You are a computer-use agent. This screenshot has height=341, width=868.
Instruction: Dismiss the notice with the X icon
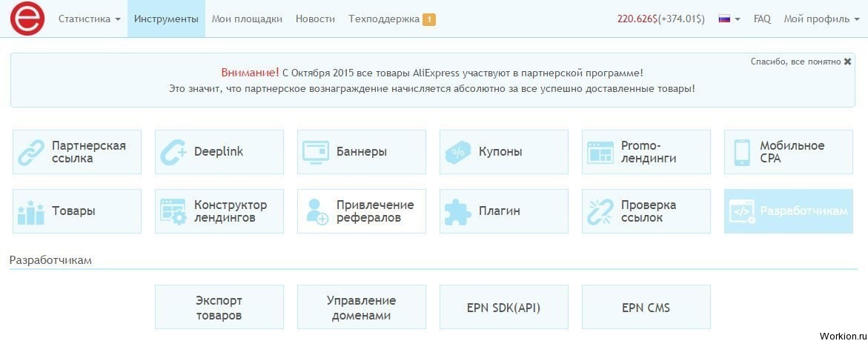[847, 62]
